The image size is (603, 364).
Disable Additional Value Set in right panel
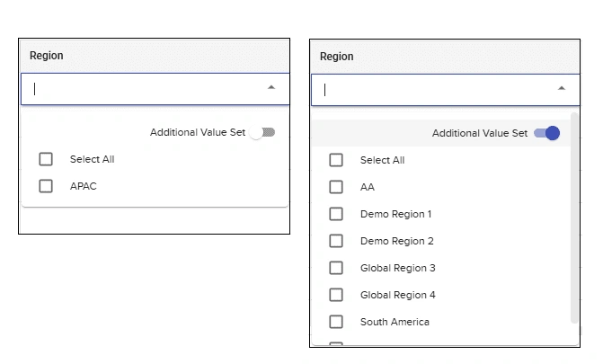tap(546, 133)
